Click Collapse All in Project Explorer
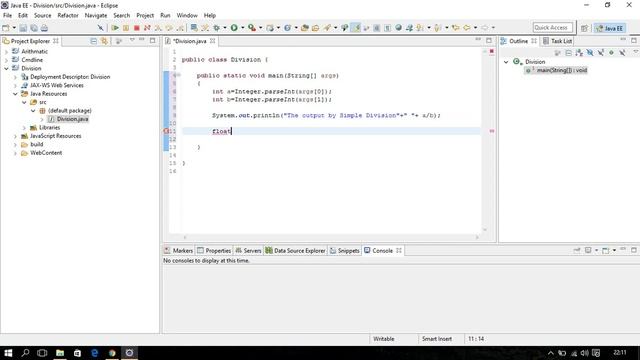Screen dimensions: 640x360 93,41
